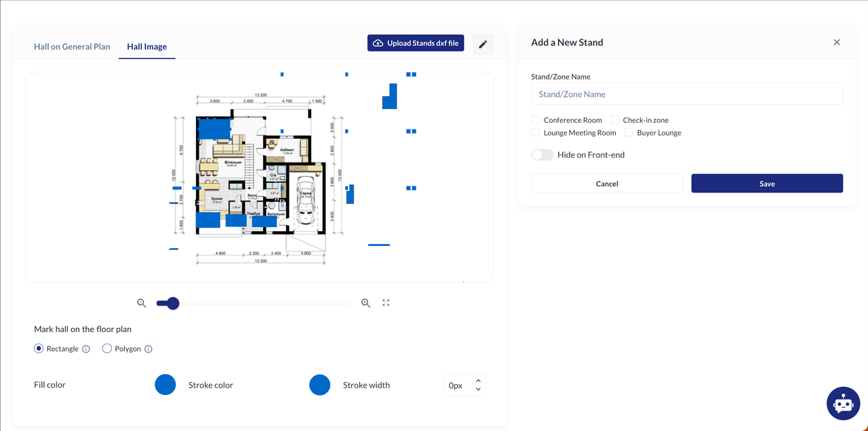Tick the Buyer Lounge checkbox
This screenshot has width=868, height=431.
(629, 133)
